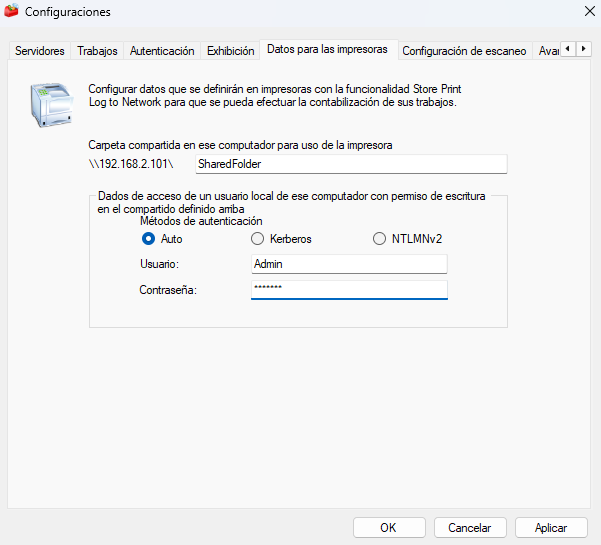Screen dimensions: 601x545
Task: Click the Carpeta compartida description label
Action: 240,145
